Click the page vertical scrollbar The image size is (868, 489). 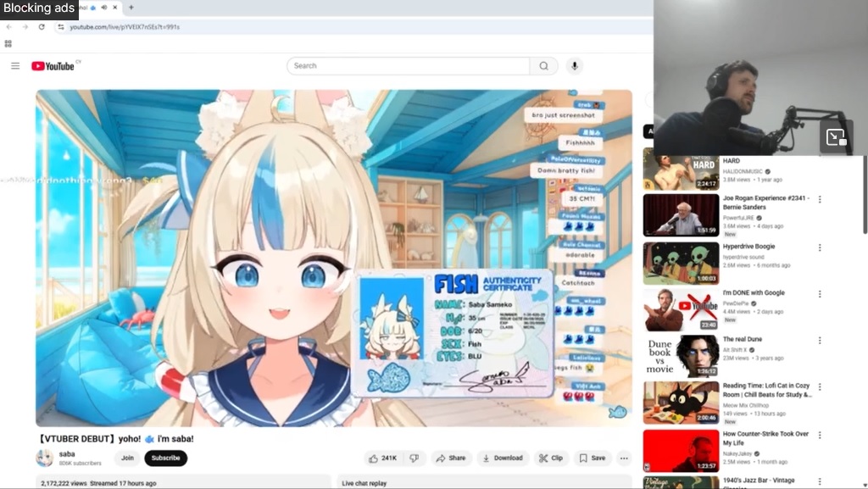(865, 195)
